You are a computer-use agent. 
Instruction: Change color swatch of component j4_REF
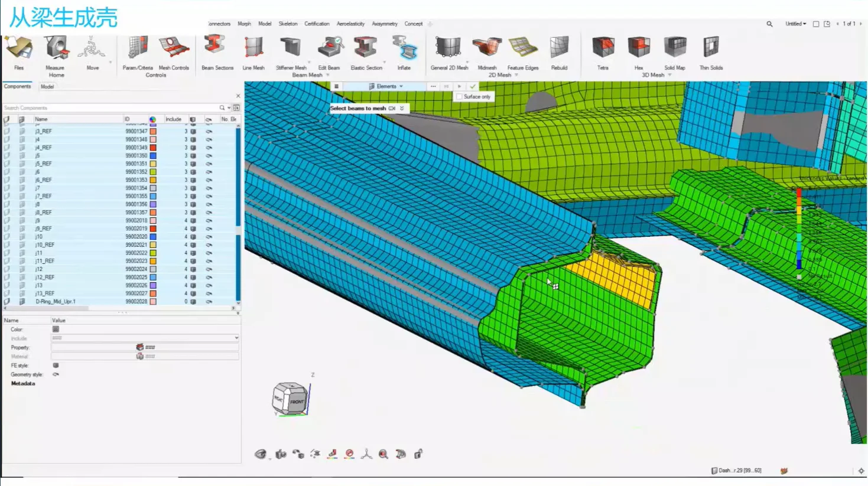153,148
